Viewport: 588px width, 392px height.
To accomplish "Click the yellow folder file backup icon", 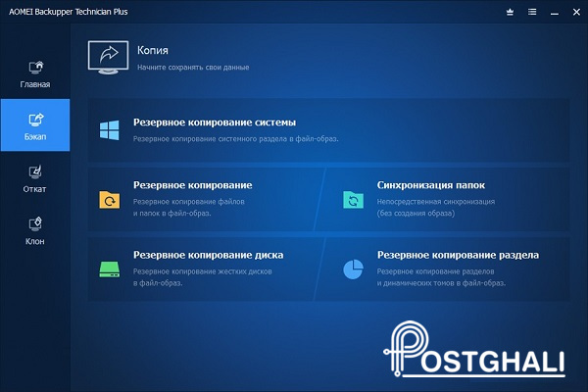I will coord(110,200).
